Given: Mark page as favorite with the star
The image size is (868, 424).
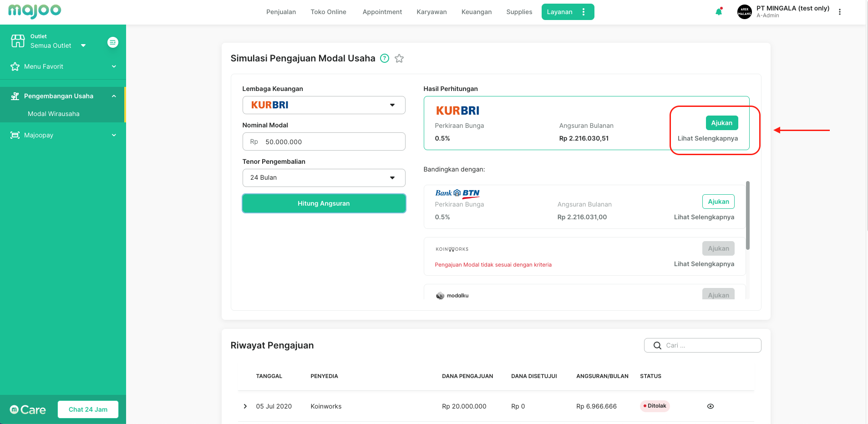Looking at the screenshot, I should pyautogui.click(x=399, y=58).
